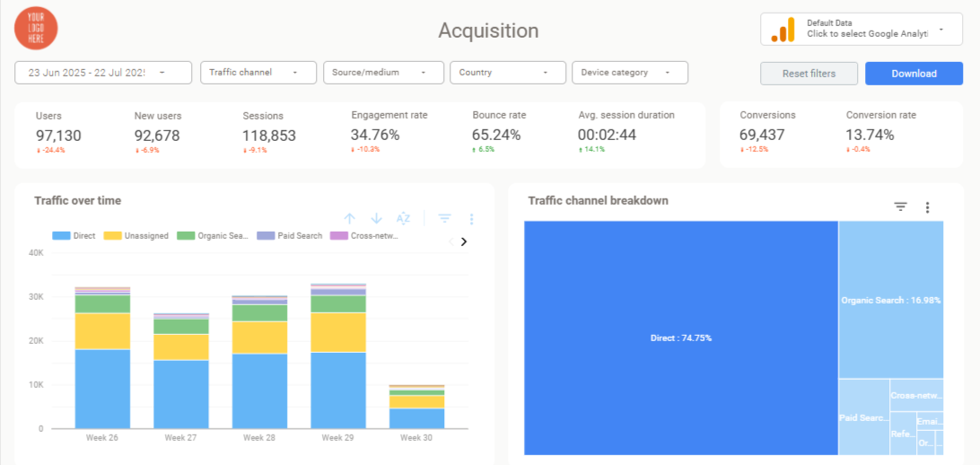The height and width of the screenshot is (465, 980).
Task: Advance the legend with the right chevron
Action: [464, 241]
